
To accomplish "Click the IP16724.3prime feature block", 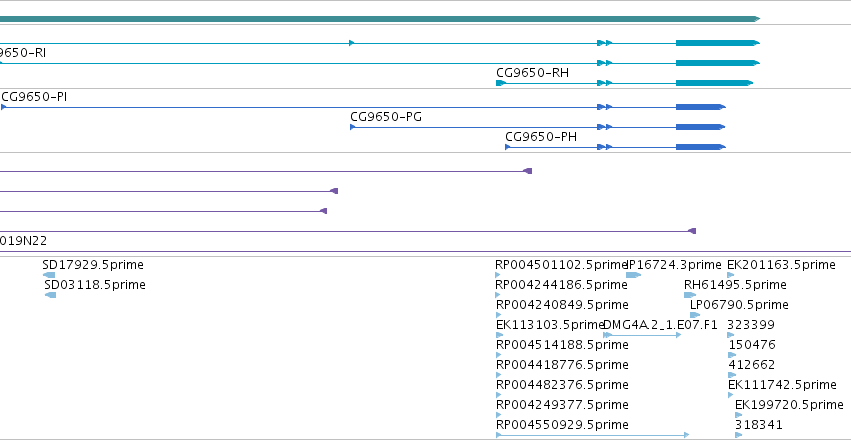I will [633, 275].
